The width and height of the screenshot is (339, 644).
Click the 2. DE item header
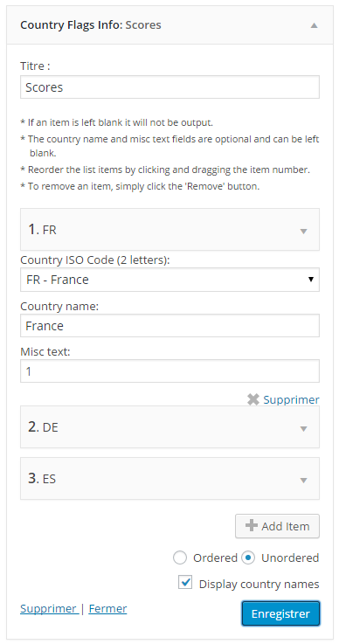(x=169, y=427)
